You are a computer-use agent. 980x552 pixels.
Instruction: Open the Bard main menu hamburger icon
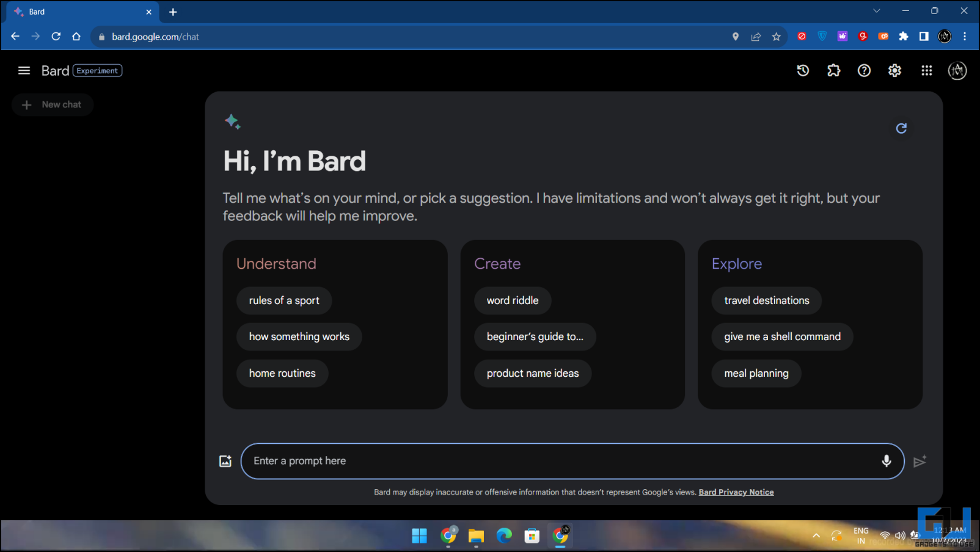click(x=24, y=71)
